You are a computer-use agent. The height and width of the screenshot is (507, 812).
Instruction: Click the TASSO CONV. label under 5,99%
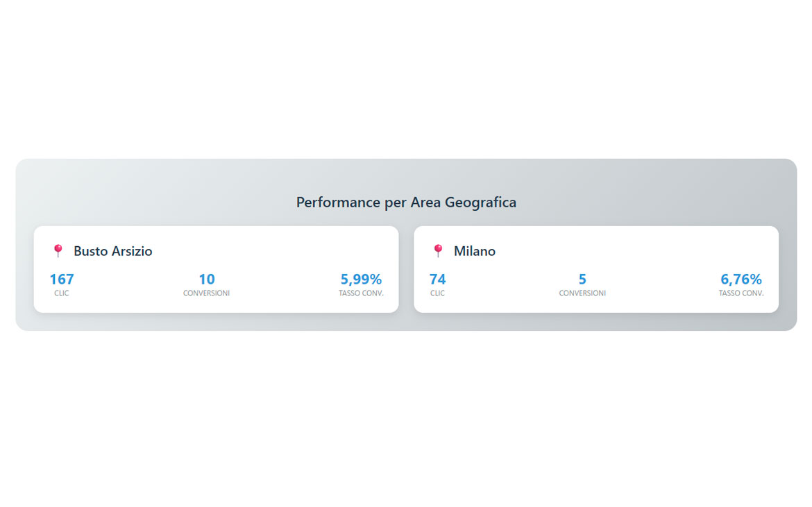(x=361, y=293)
